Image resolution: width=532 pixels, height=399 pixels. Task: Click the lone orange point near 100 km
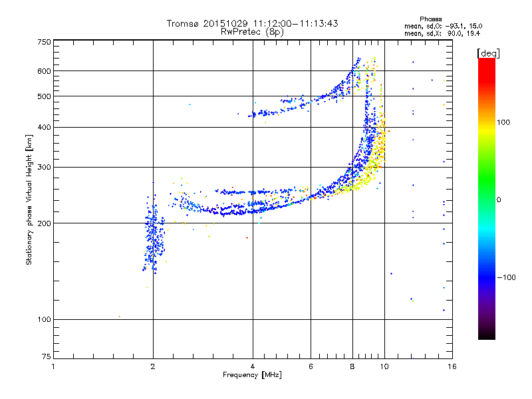tap(120, 317)
